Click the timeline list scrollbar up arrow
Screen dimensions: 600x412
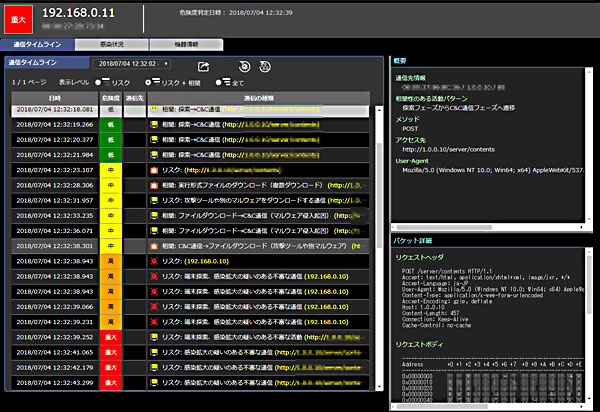pyautogui.click(x=379, y=110)
